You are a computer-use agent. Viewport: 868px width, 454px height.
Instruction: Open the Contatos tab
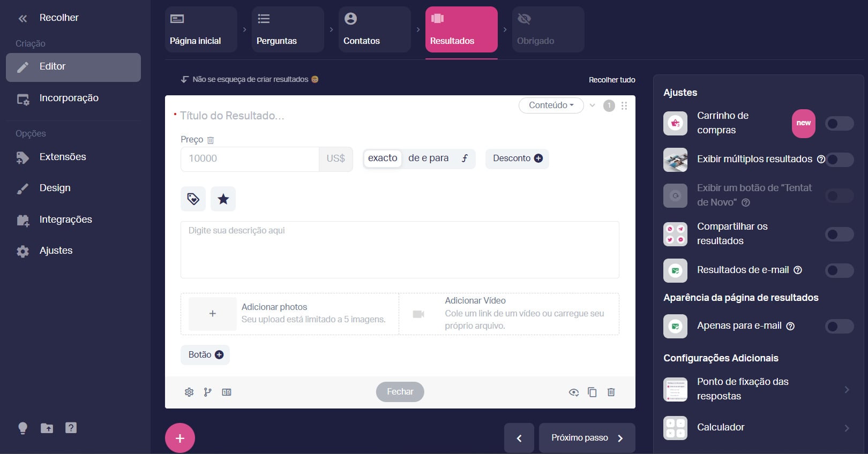(375, 29)
